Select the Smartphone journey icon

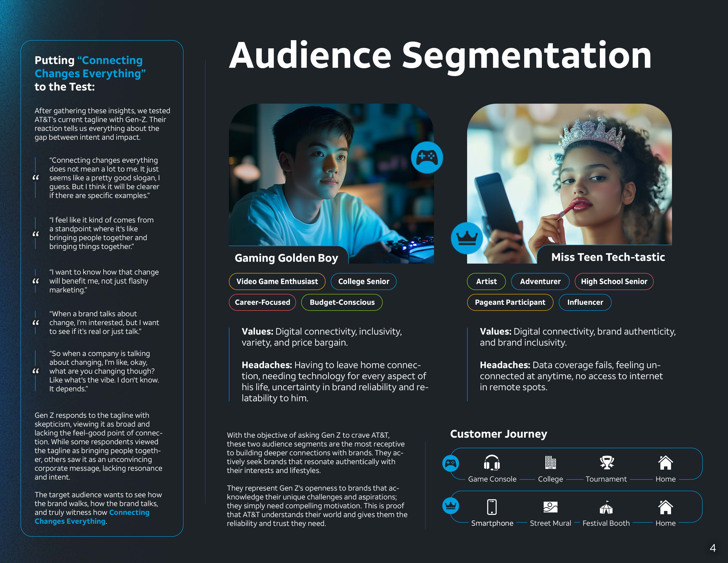click(x=492, y=507)
